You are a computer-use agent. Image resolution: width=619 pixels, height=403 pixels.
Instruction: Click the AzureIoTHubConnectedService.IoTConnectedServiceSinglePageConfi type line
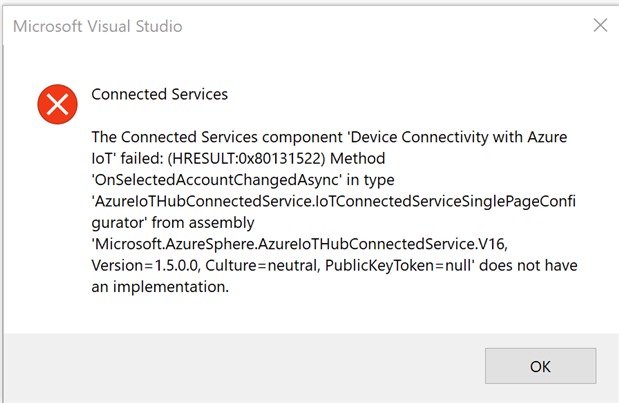tap(334, 201)
